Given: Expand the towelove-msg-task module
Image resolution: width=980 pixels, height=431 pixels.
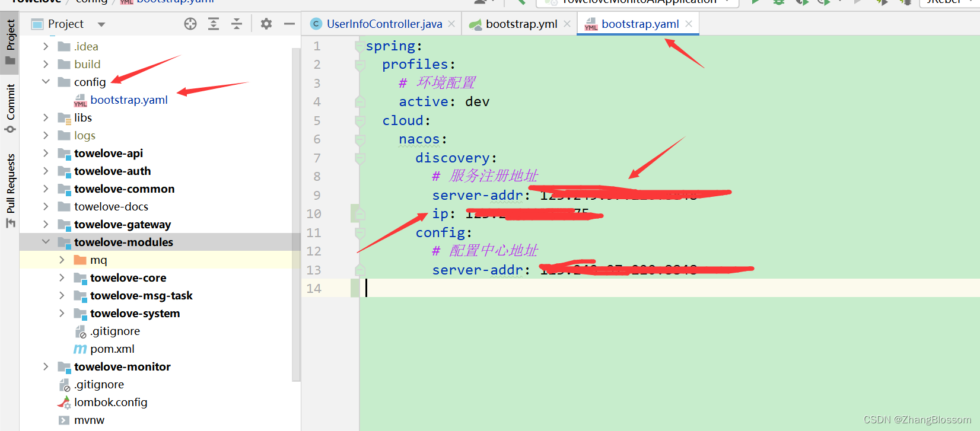Looking at the screenshot, I should pyautogui.click(x=62, y=295).
